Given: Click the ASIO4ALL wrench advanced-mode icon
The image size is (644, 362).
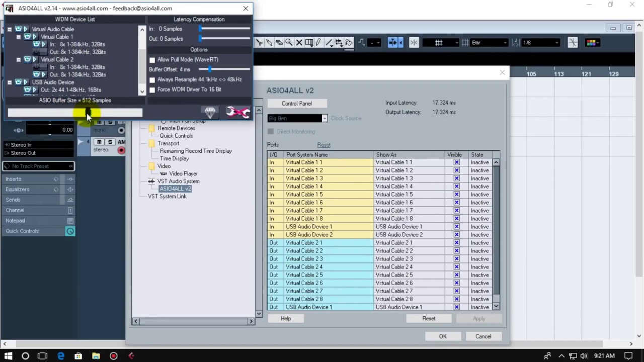Looking at the screenshot, I should pos(237,112).
